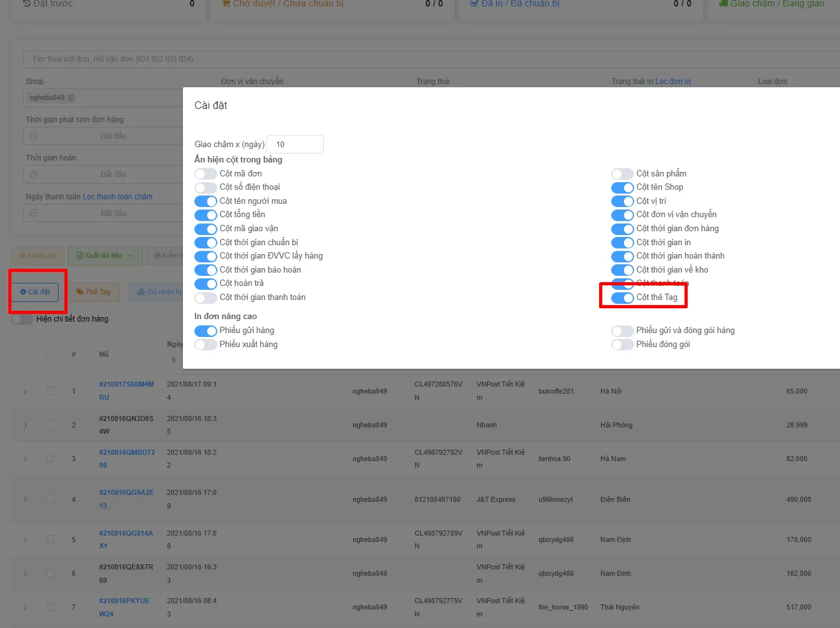Image resolution: width=840 pixels, height=628 pixels.
Task: Remove the ngheba849 shop tag
Action: 71,98
